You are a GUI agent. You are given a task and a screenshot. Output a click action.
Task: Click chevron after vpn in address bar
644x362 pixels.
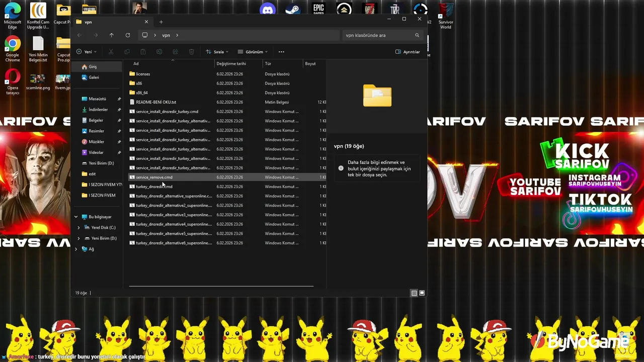(177, 35)
